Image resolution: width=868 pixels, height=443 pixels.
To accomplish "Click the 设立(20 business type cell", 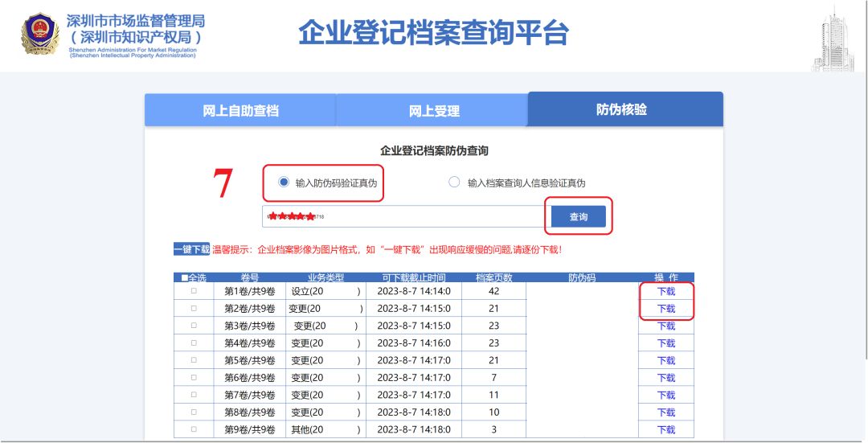I will click(325, 291).
